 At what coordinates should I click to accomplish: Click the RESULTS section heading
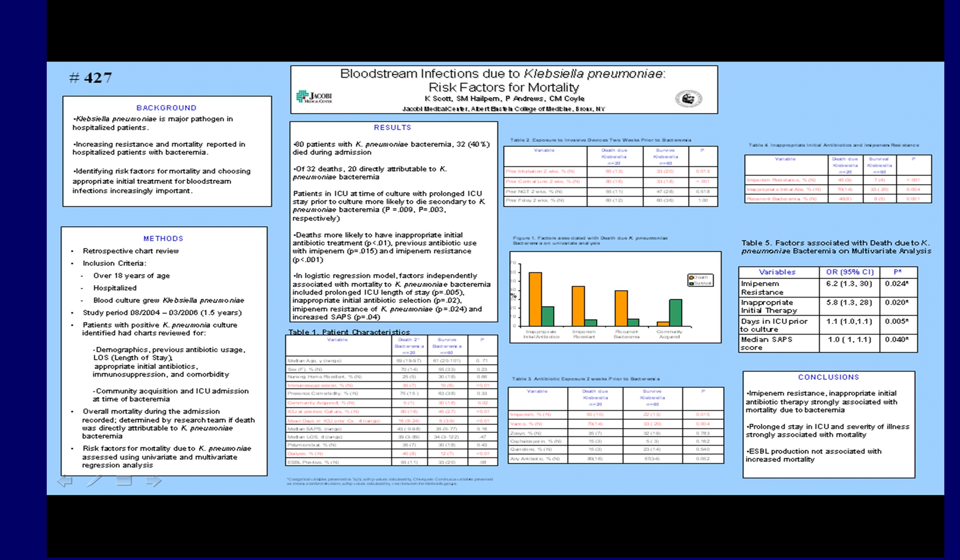pos(392,127)
